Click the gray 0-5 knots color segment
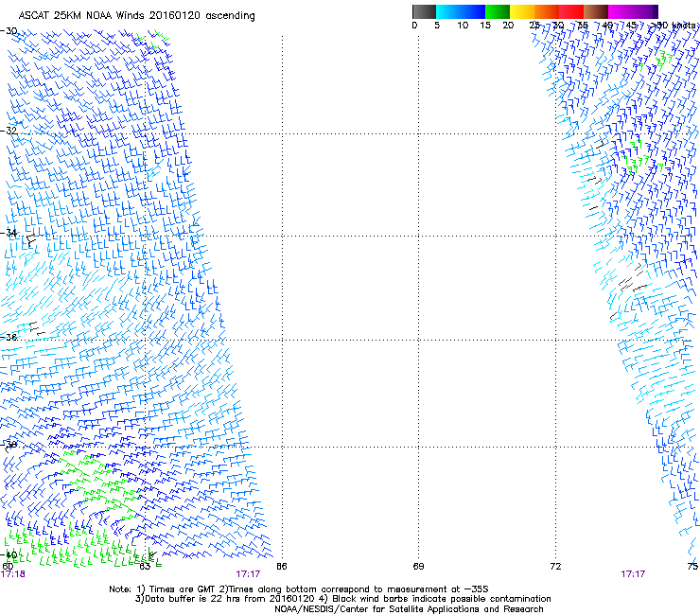 coord(424,11)
